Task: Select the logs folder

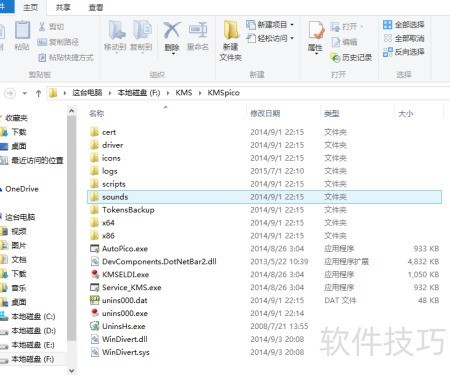Action: (110, 171)
